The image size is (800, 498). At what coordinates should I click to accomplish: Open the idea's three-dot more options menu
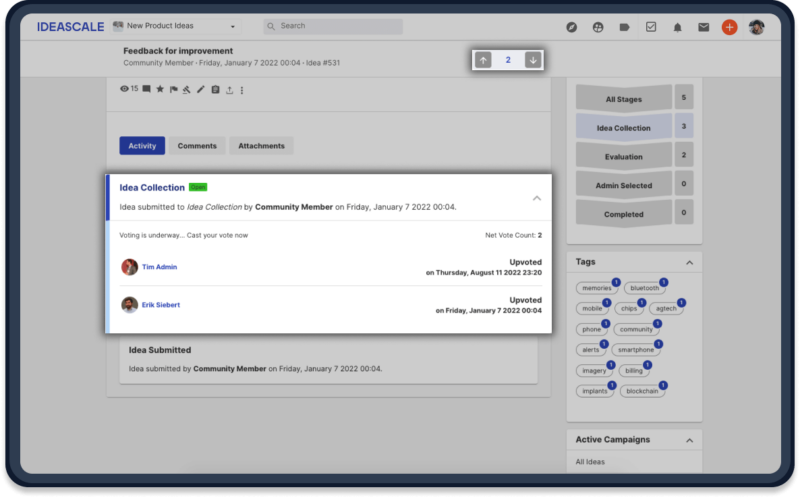(242, 90)
